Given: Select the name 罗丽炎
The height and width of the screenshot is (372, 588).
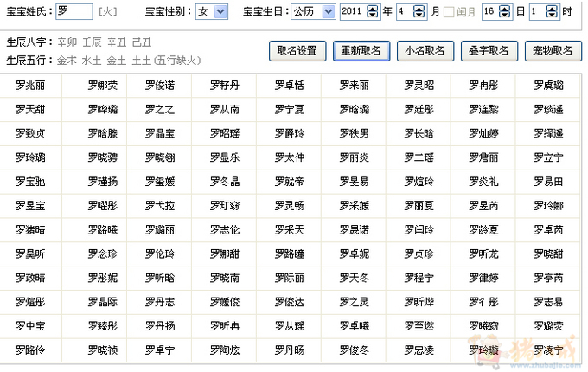Looking at the screenshot, I should tap(354, 157).
